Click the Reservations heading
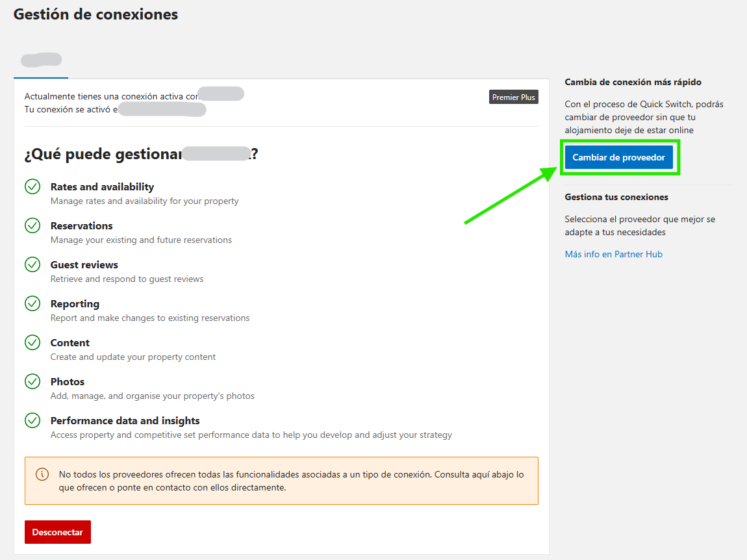747x560 pixels. tap(81, 226)
